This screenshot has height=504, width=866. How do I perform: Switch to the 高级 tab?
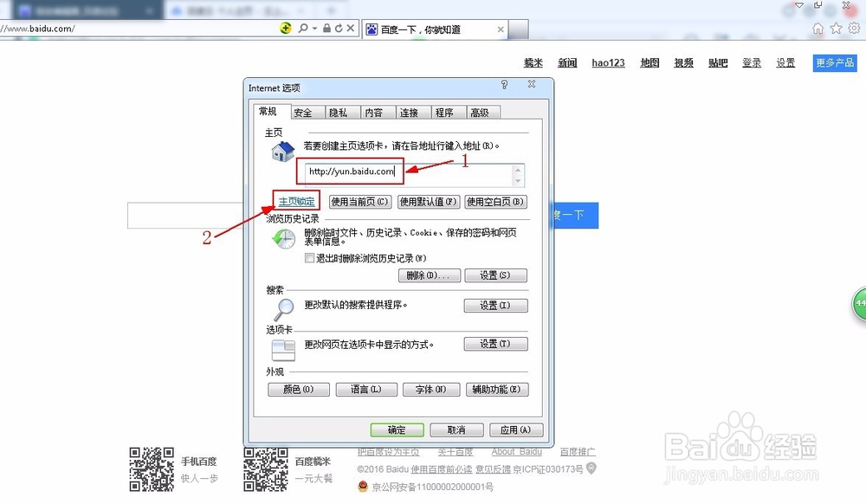tap(484, 113)
